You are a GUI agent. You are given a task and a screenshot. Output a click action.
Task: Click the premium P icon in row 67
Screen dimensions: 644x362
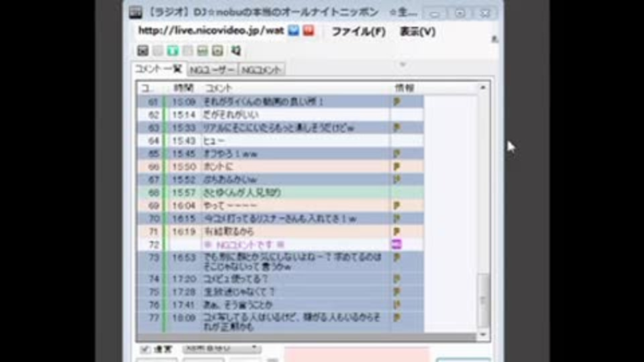pyautogui.click(x=396, y=180)
